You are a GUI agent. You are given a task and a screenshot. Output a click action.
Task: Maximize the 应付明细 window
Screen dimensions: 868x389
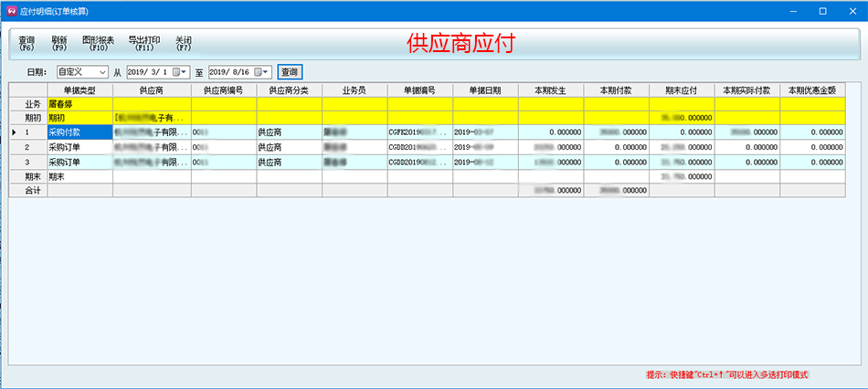coord(822,10)
